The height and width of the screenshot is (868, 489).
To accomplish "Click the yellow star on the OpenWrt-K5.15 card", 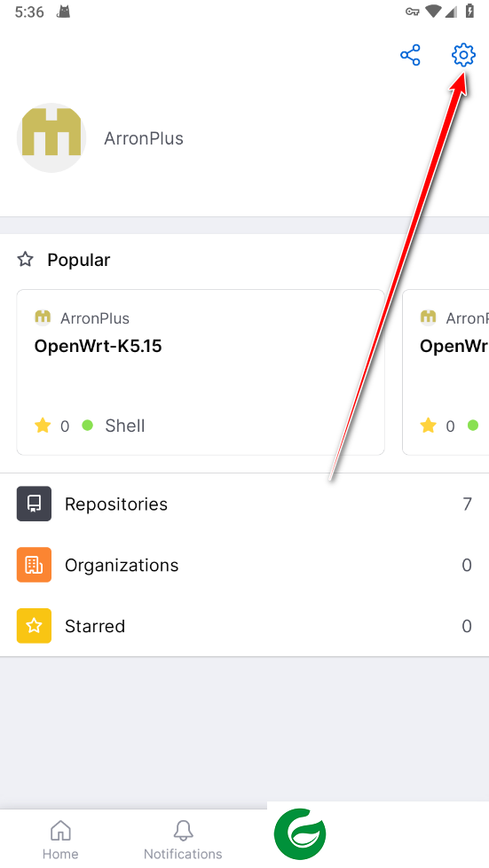I will 43,426.
